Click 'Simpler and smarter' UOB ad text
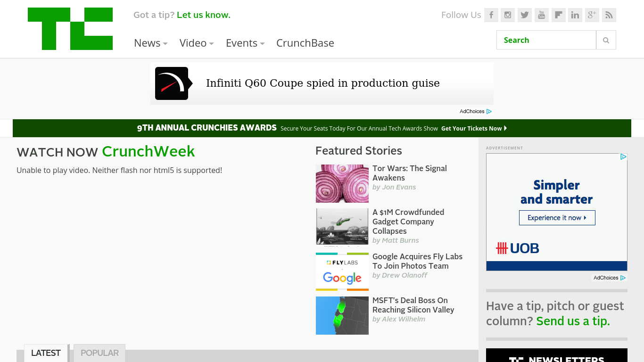 click(x=557, y=192)
